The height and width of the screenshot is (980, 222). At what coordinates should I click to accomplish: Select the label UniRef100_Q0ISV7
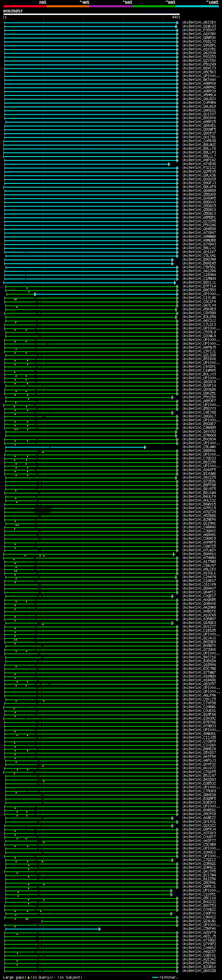(199, 114)
